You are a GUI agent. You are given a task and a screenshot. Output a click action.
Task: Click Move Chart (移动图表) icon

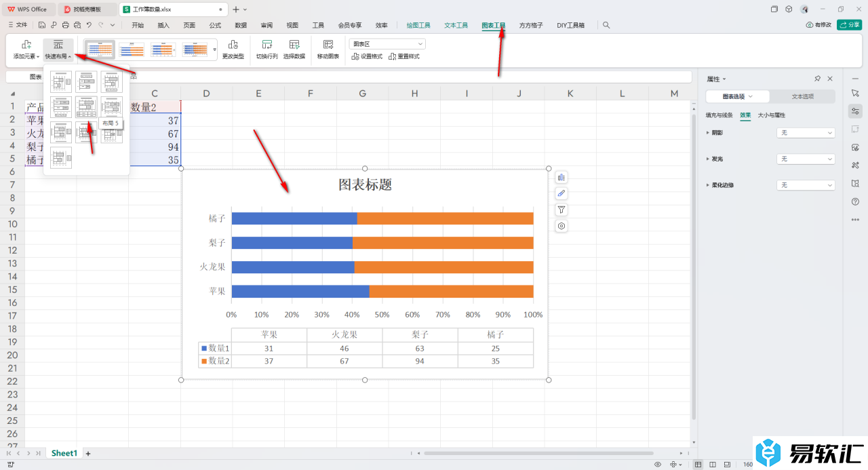(x=328, y=45)
